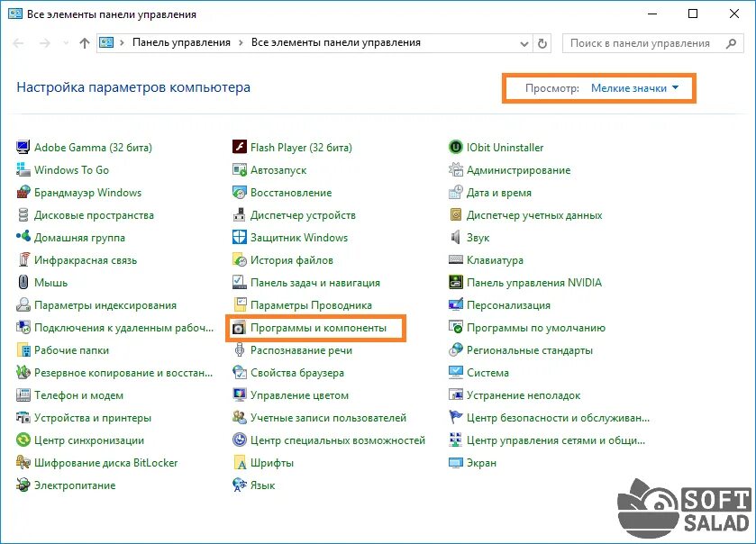Open Устранение неполадок link
The image size is (756, 544).
pyautogui.click(x=524, y=395)
